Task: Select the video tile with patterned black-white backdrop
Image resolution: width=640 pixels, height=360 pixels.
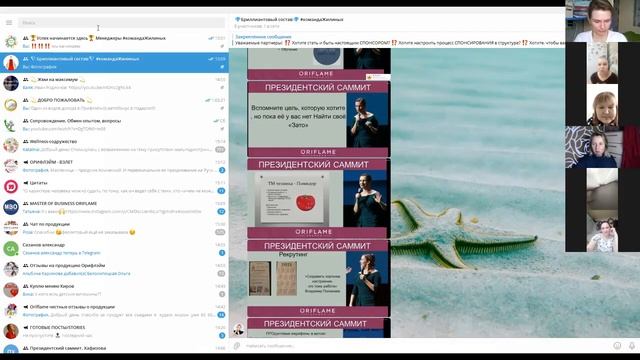Action: click(602, 147)
